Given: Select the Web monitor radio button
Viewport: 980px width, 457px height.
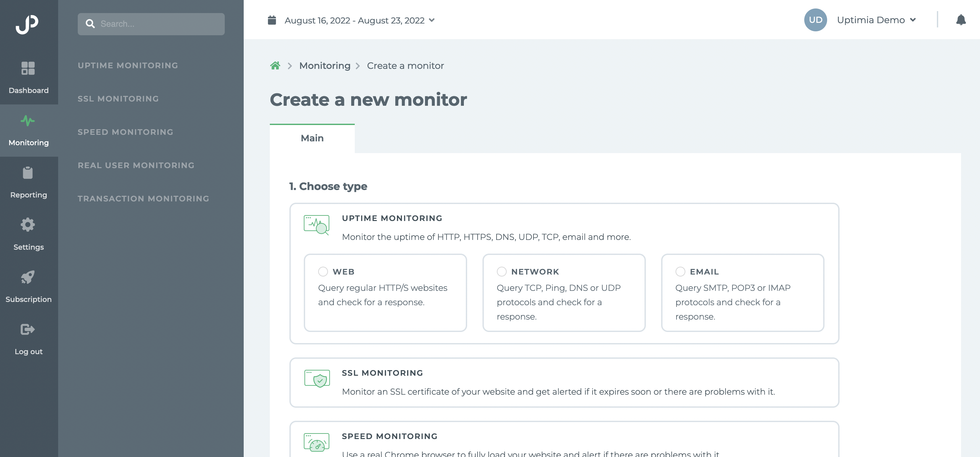Looking at the screenshot, I should tap(323, 272).
